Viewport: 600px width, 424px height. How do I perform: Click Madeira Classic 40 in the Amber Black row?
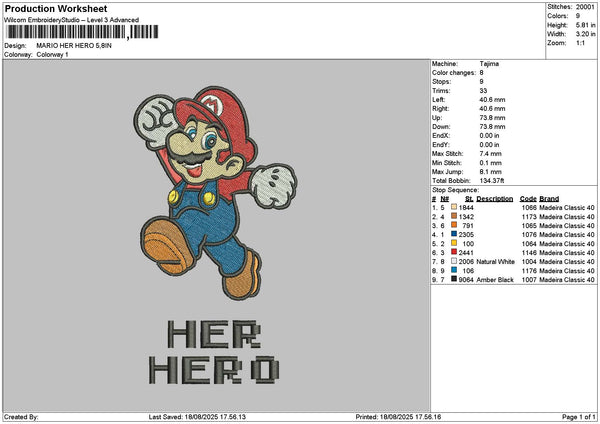pyautogui.click(x=567, y=280)
